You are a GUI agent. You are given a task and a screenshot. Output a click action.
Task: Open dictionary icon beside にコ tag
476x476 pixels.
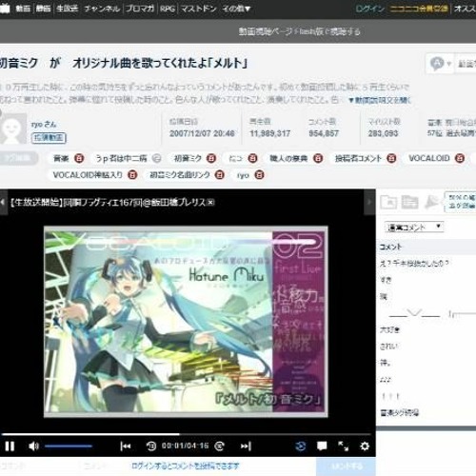click(x=252, y=158)
